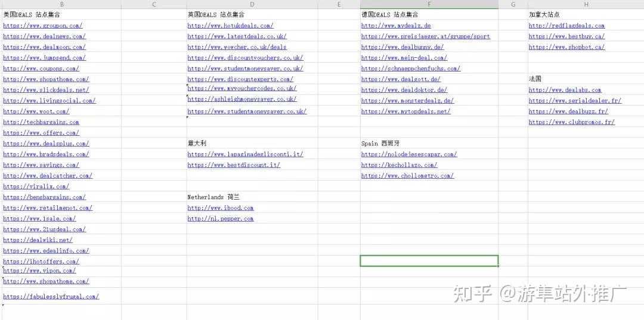Viewport: 644px width, 320px height.
Task: Open the jumpsend.com link
Action: 44,58
